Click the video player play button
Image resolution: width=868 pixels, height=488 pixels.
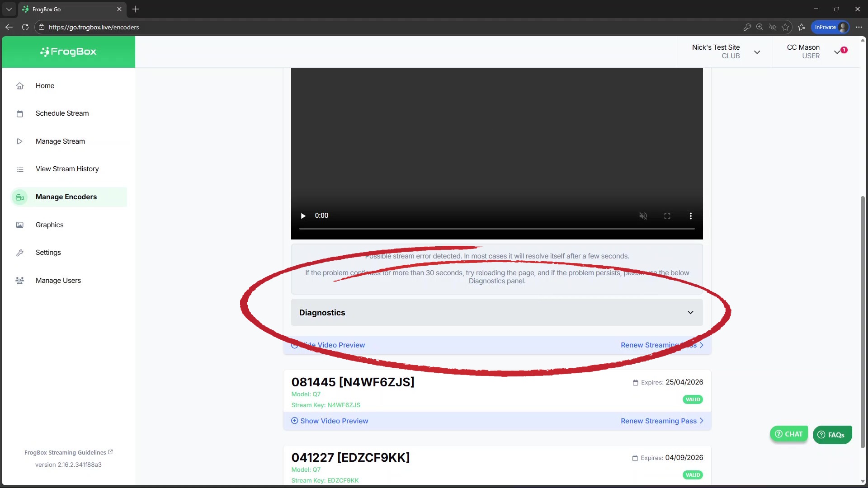click(x=303, y=216)
